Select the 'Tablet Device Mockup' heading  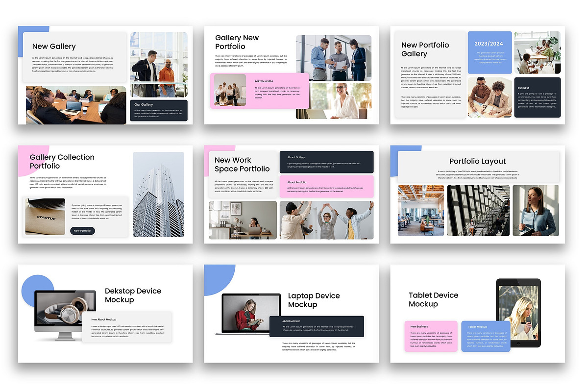[x=434, y=300]
